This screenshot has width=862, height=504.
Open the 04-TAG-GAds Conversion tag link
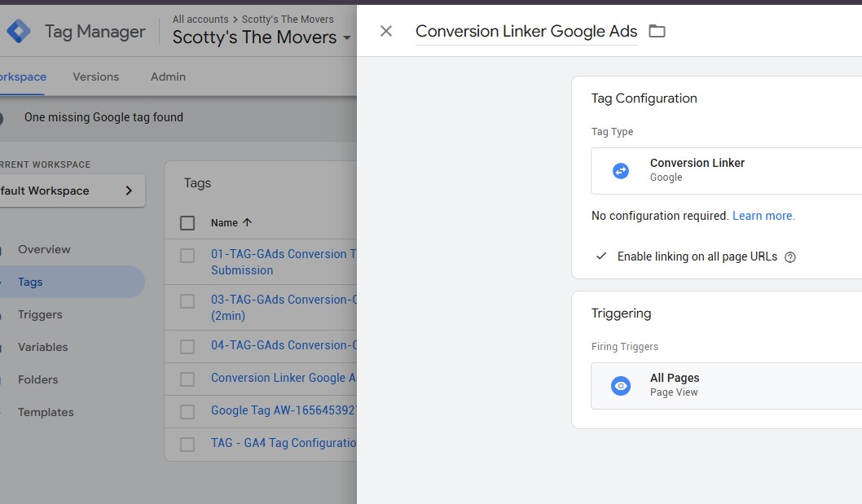[x=284, y=345]
